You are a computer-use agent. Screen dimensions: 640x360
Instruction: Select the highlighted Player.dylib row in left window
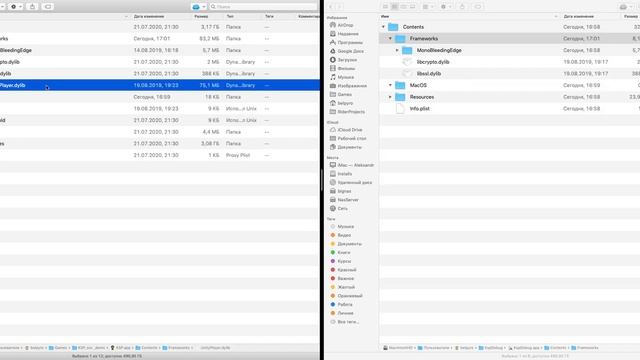point(160,85)
